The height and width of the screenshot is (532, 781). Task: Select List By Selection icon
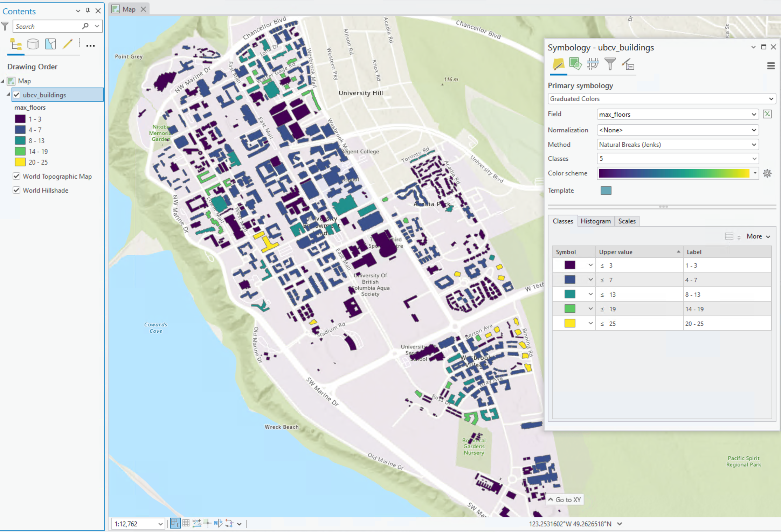(50, 44)
